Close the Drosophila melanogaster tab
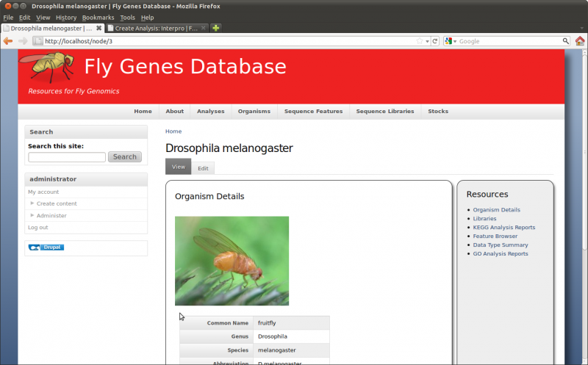 click(x=98, y=28)
